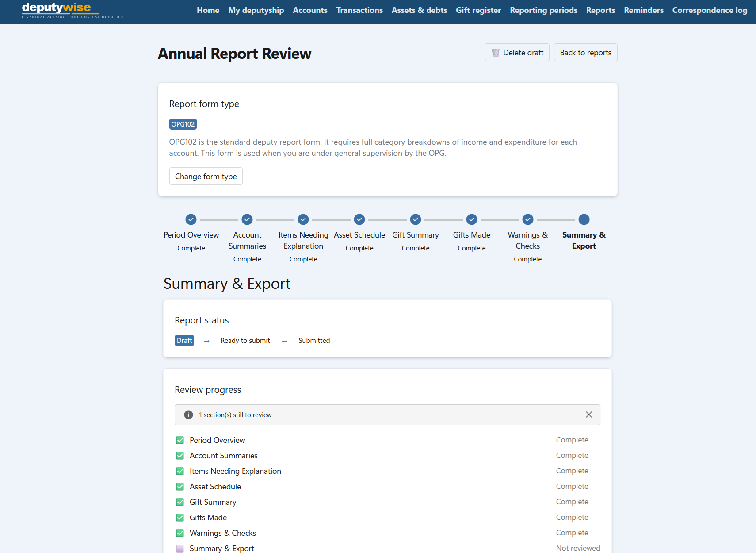
Task: Go back to reports
Action: click(x=585, y=52)
